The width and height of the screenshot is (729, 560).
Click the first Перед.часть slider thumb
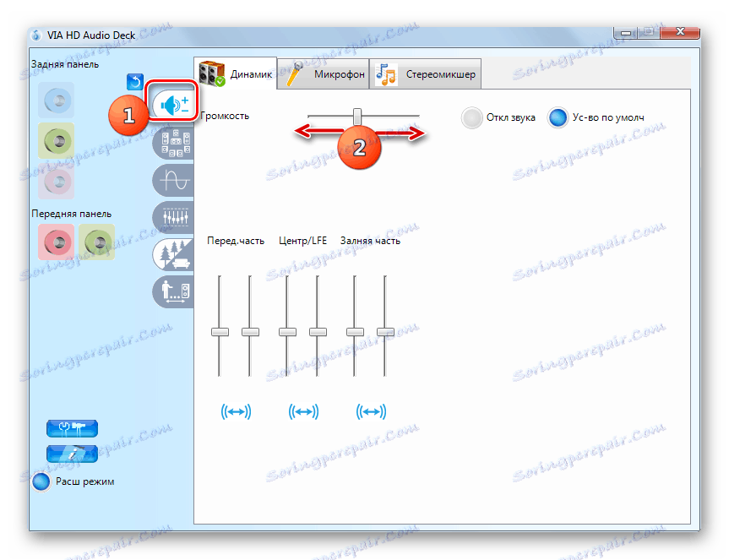click(x=220, y=332)
